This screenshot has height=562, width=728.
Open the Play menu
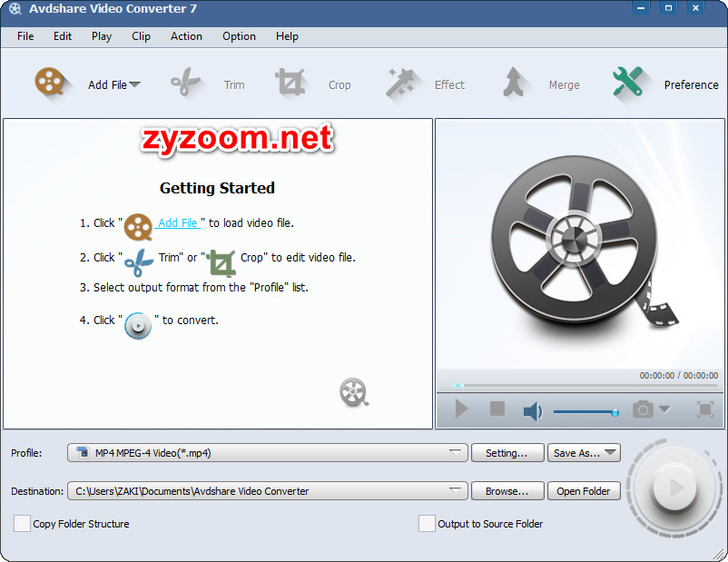pos(102,36)
